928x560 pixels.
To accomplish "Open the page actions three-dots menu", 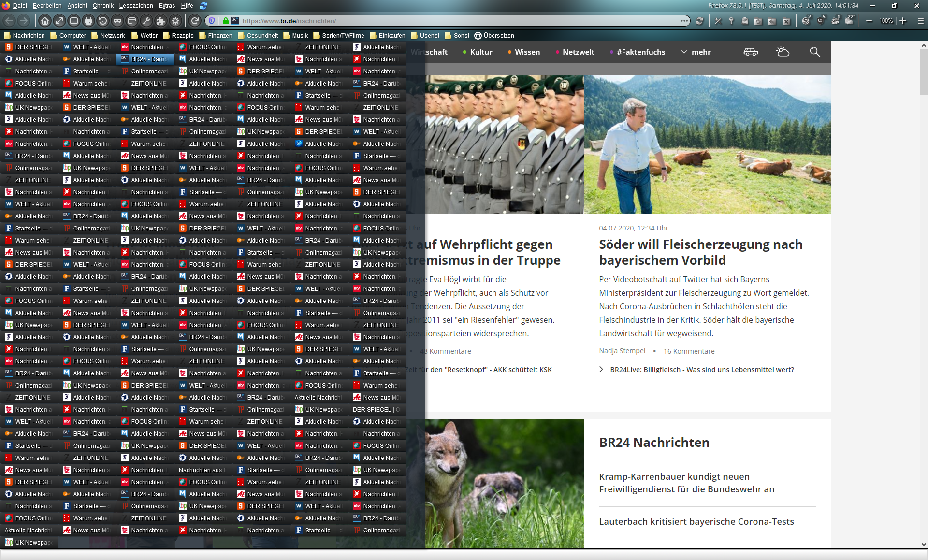I will click(684, 21).
